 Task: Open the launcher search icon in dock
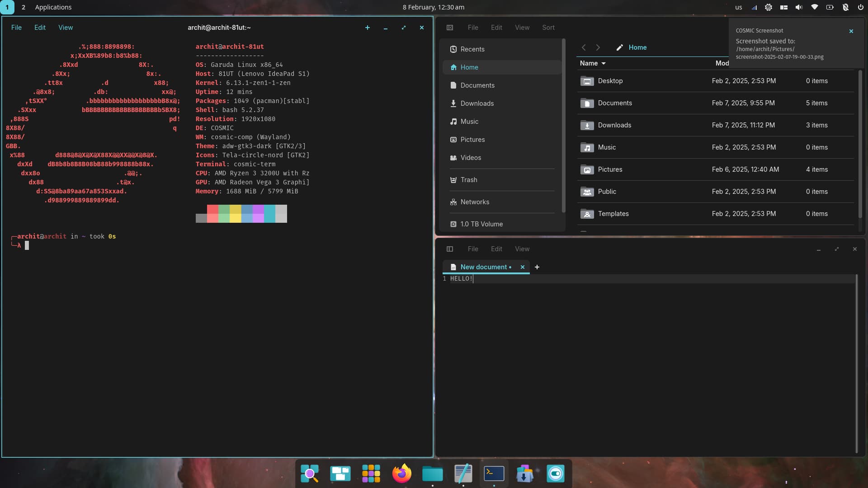(310, 474)
